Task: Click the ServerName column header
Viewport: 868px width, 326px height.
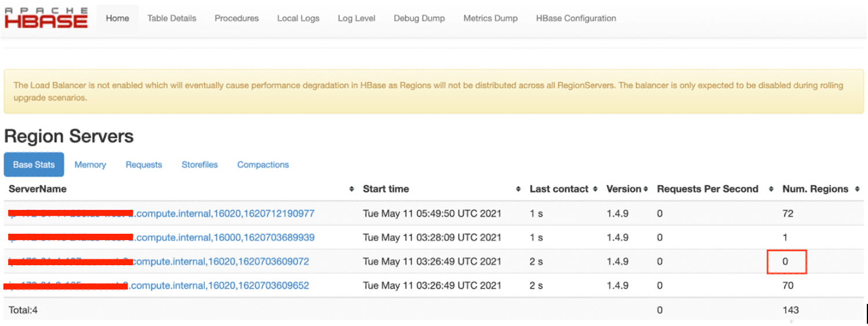Action: 38,189
